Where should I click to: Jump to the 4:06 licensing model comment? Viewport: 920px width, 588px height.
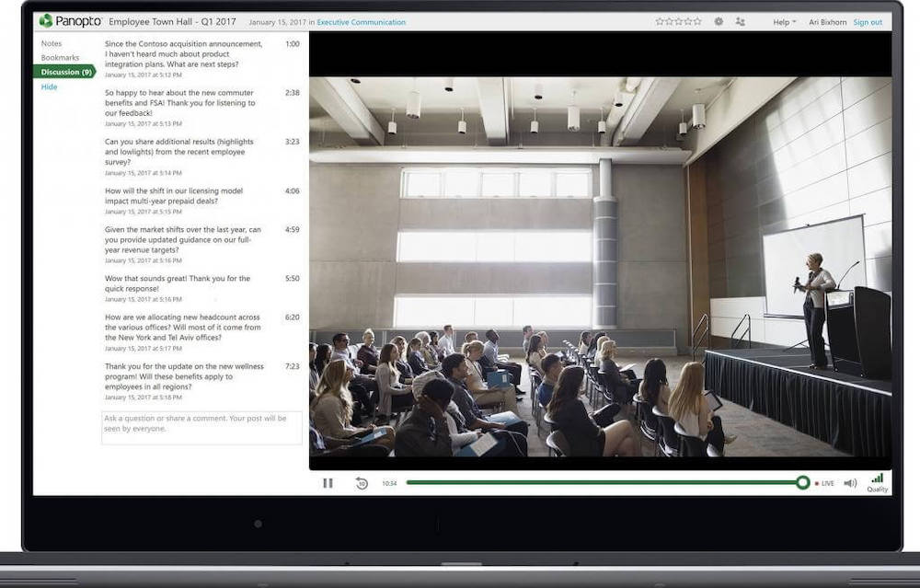292,190
